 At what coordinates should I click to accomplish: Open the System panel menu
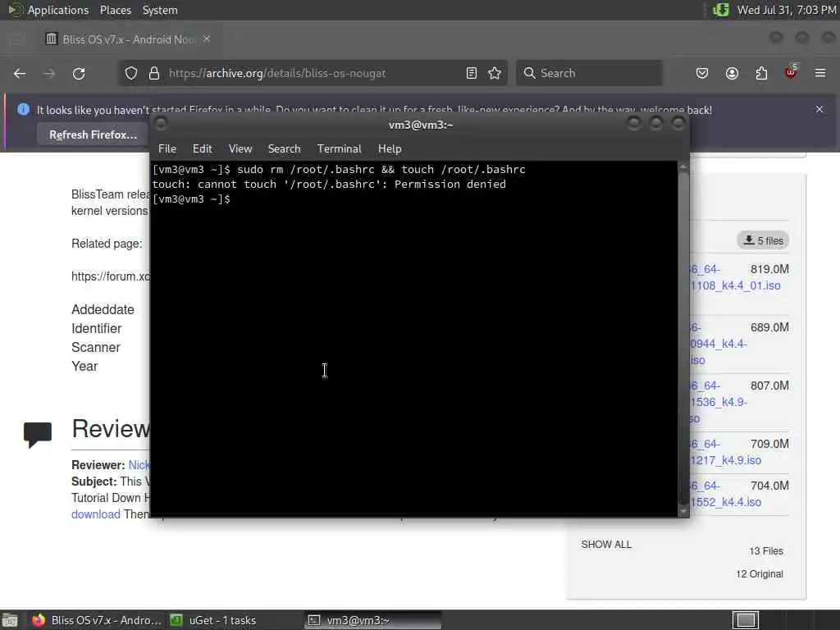tap(160, 10)
